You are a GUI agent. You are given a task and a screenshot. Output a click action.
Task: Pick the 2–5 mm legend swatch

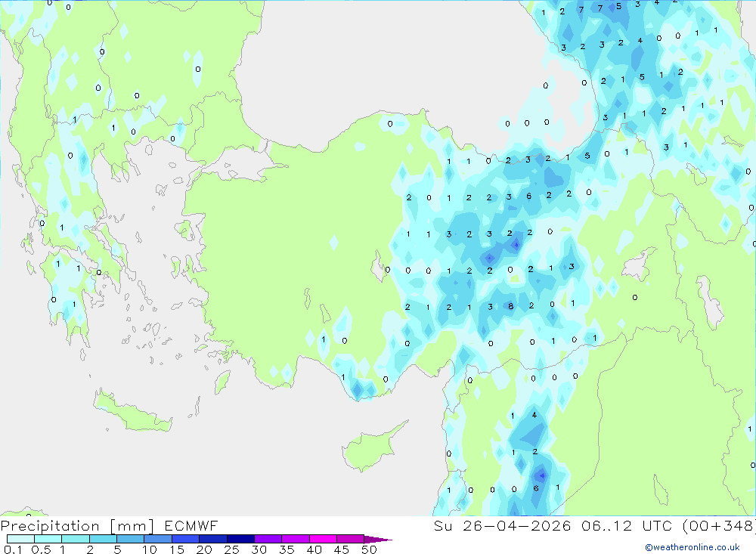(103, 539)
